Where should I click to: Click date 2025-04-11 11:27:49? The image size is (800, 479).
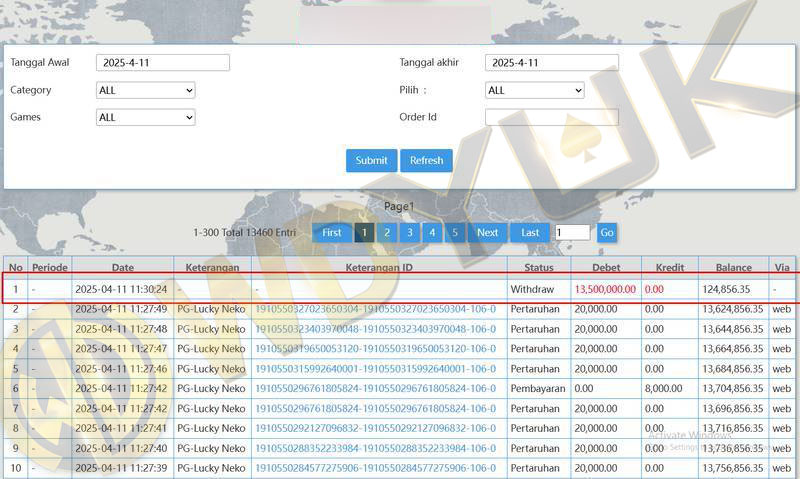coord(121,309)
